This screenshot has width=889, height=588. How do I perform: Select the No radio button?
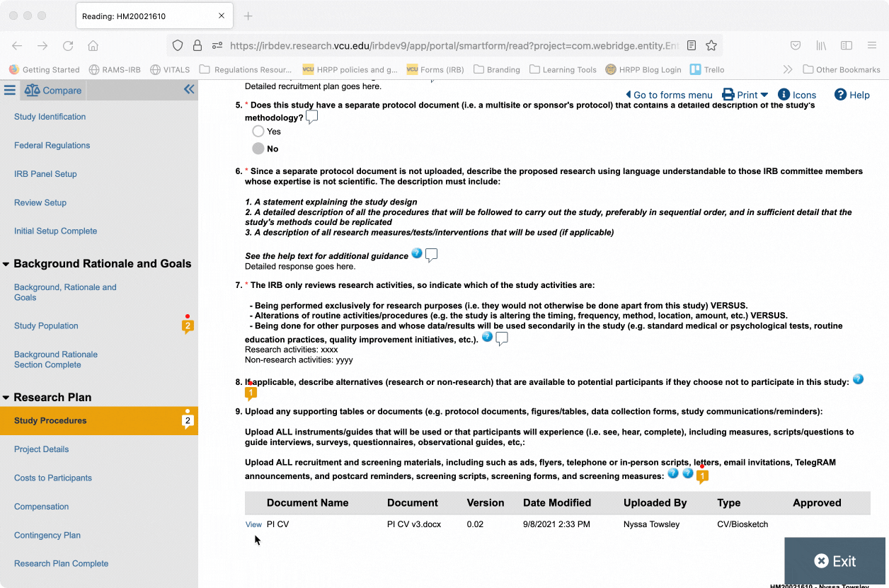258,149
